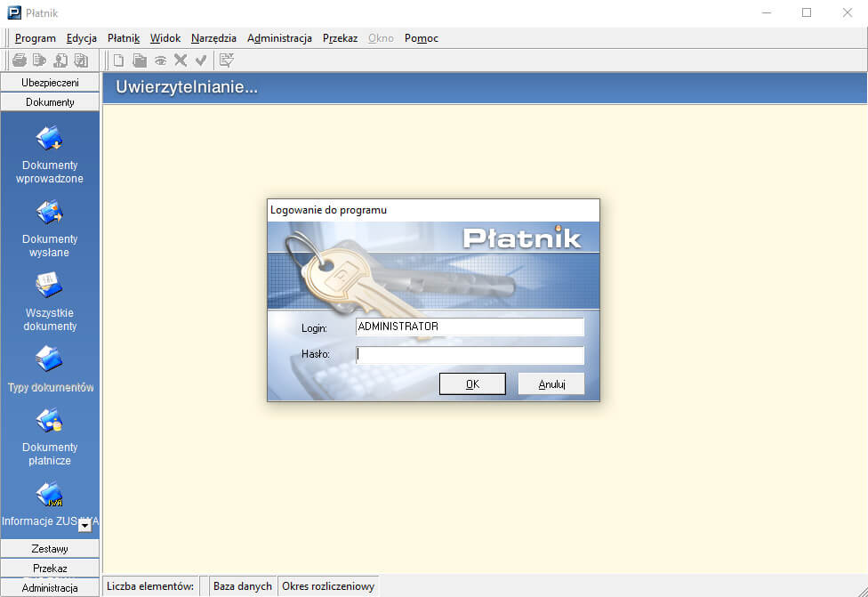Viewport: 868px width, 597px height.
Task: Open Wszystkie dokumenty in the sidebar
Action: pos(50,303)
